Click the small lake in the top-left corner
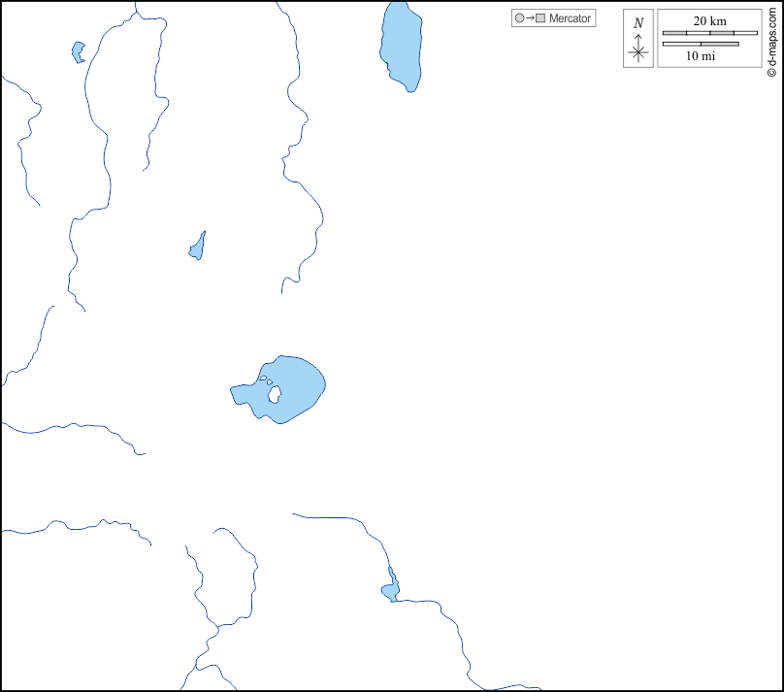 78,51
